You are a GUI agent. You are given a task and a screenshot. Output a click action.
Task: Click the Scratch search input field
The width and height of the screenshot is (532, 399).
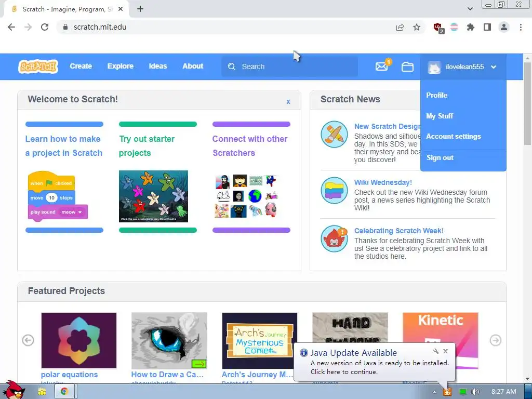click(289, 66)
